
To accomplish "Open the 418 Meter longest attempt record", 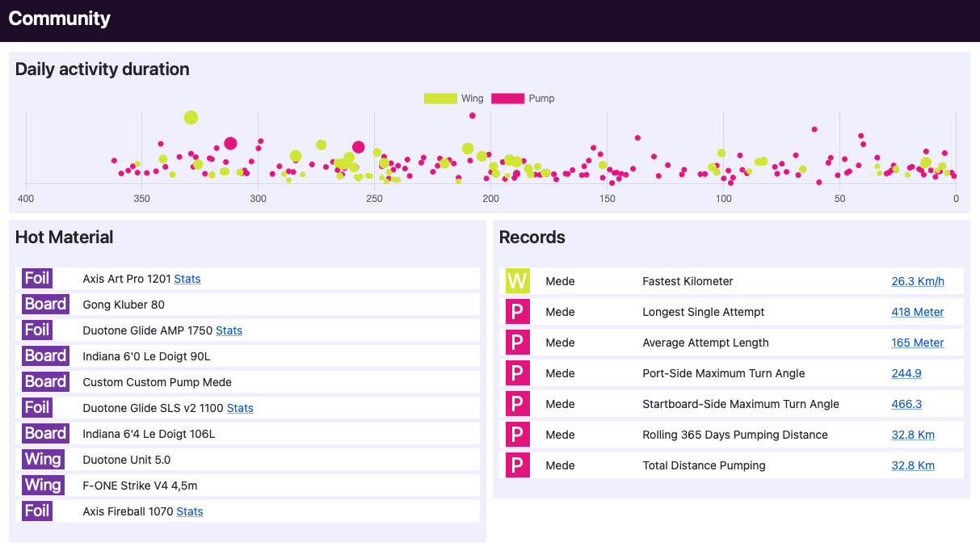I will pos(917,312).
